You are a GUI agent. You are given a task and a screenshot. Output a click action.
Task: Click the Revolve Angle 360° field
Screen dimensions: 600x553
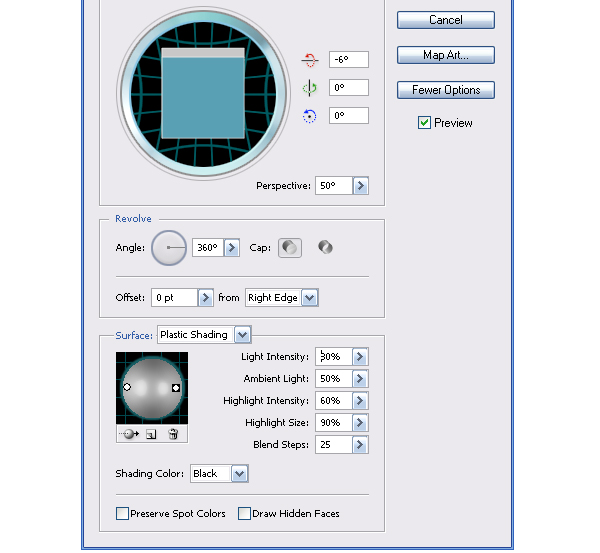point(208,248)
